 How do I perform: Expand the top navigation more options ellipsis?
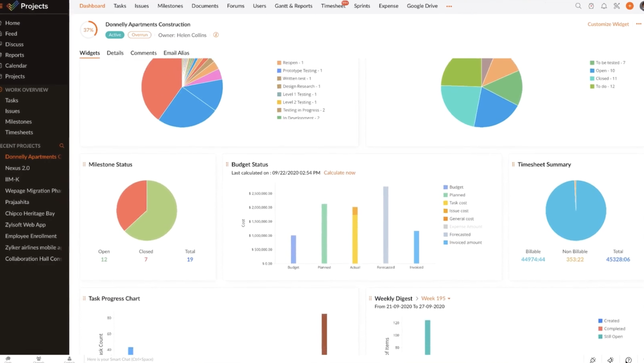449,6
